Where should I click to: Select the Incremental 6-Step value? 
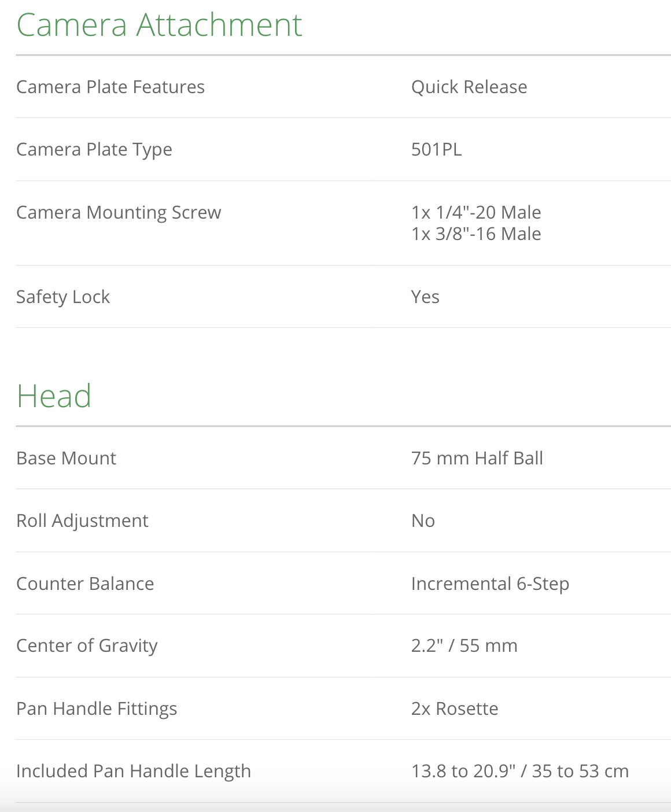tap(490, 584)
